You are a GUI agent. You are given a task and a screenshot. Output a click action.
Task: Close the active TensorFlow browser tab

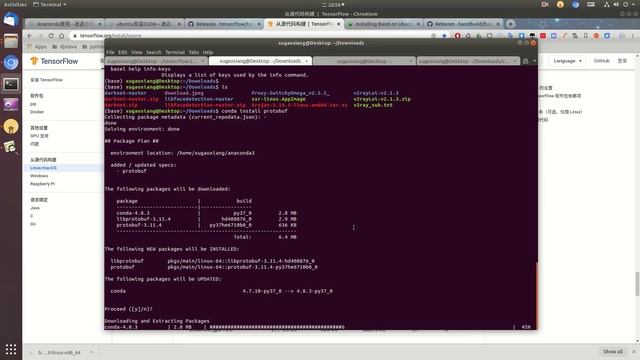(338, 24)
